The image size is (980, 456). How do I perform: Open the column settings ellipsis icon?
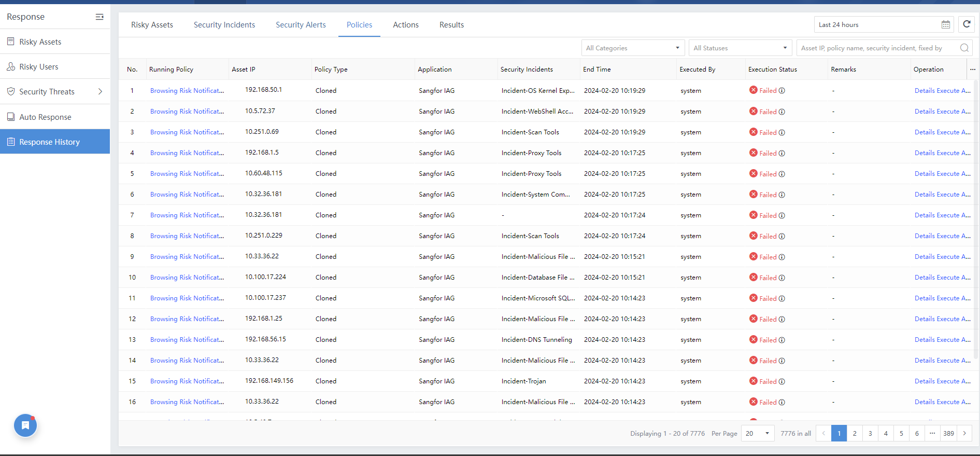click(x=972, y=70)
